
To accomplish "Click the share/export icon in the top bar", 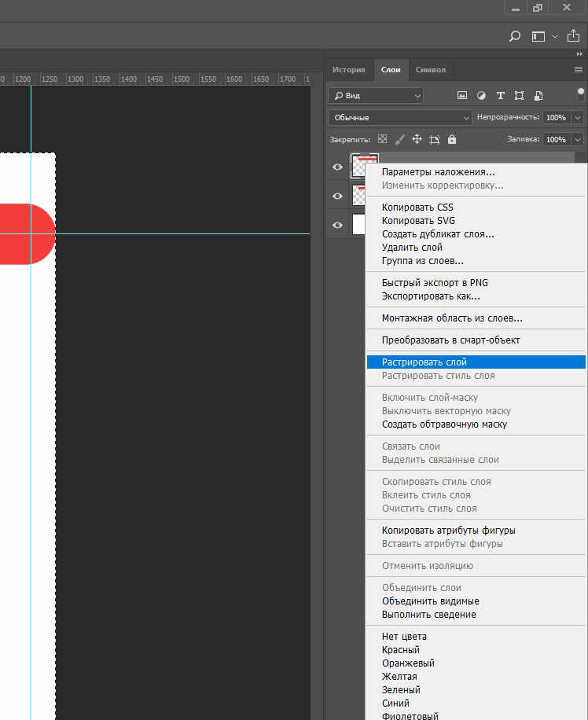I will click(574, 35).
